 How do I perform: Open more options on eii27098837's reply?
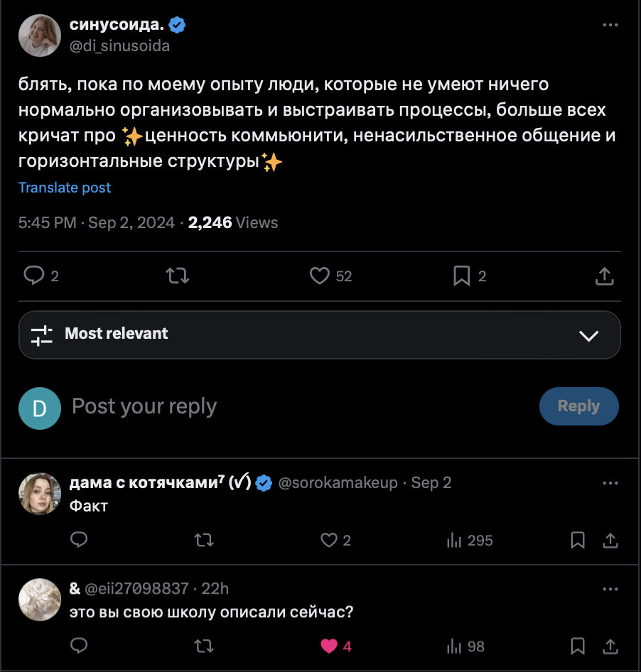[x=610, y=589]
